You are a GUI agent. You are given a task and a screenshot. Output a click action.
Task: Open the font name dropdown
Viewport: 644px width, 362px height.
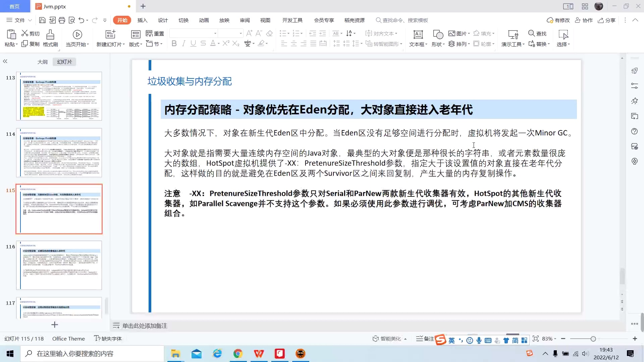(x=215, y=34)
